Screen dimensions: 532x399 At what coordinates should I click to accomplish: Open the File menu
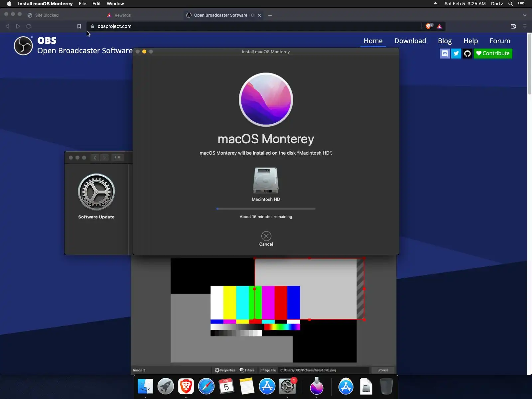click(x=82, y=4)
